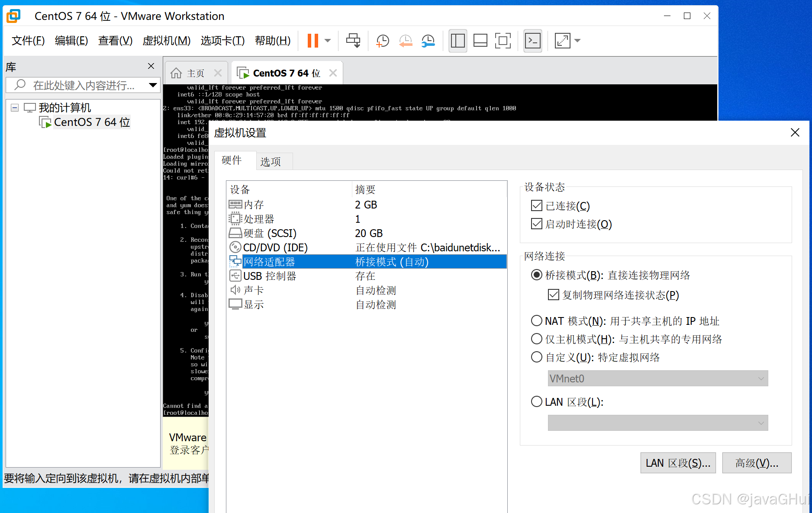Open the 帮助(H) menu

(273, 41)
